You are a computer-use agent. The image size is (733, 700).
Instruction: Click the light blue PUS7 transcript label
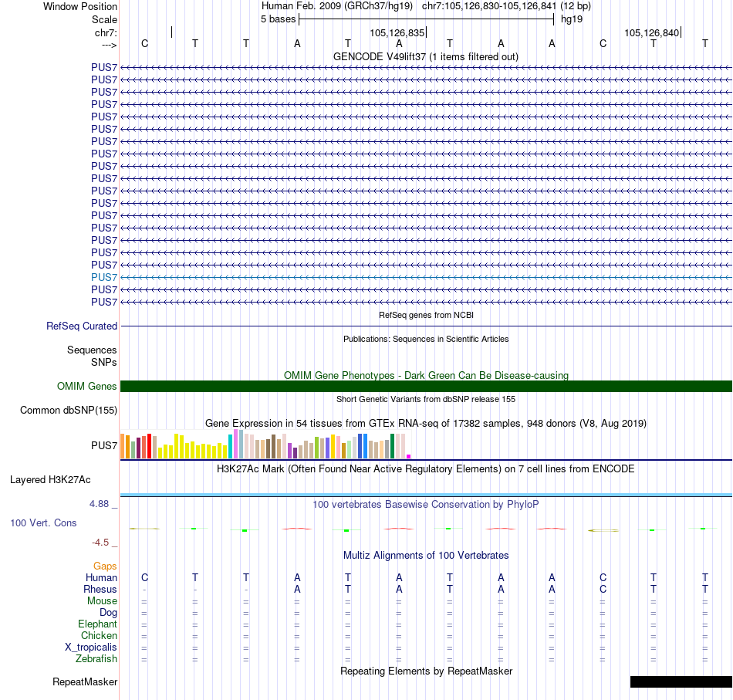point(104,277)
